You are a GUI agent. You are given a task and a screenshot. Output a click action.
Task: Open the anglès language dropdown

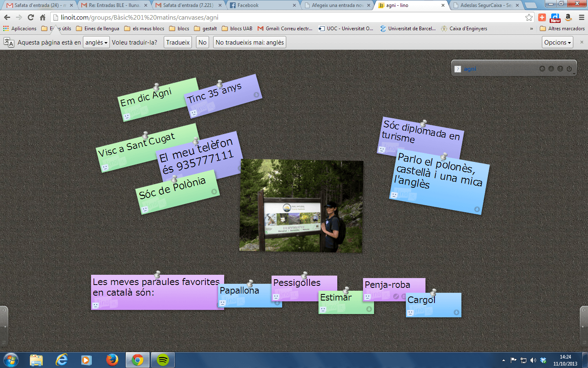coord(96,43)
